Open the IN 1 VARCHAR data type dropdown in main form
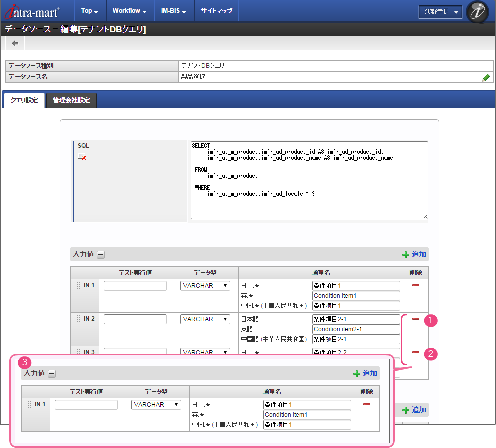496x448 pixels. pos(205,286)
